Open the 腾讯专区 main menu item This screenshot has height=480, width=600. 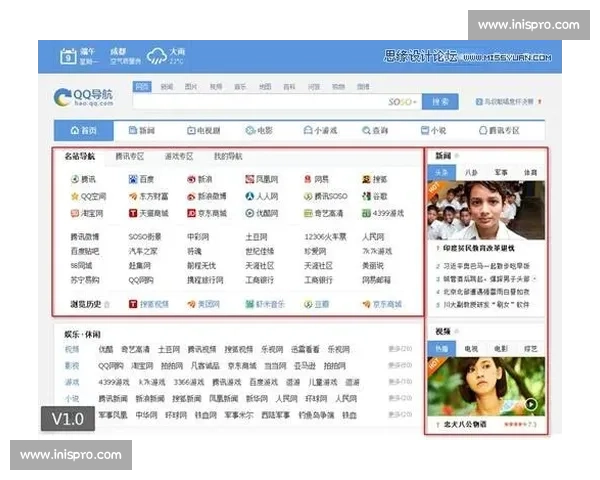[x=499, y=131]
